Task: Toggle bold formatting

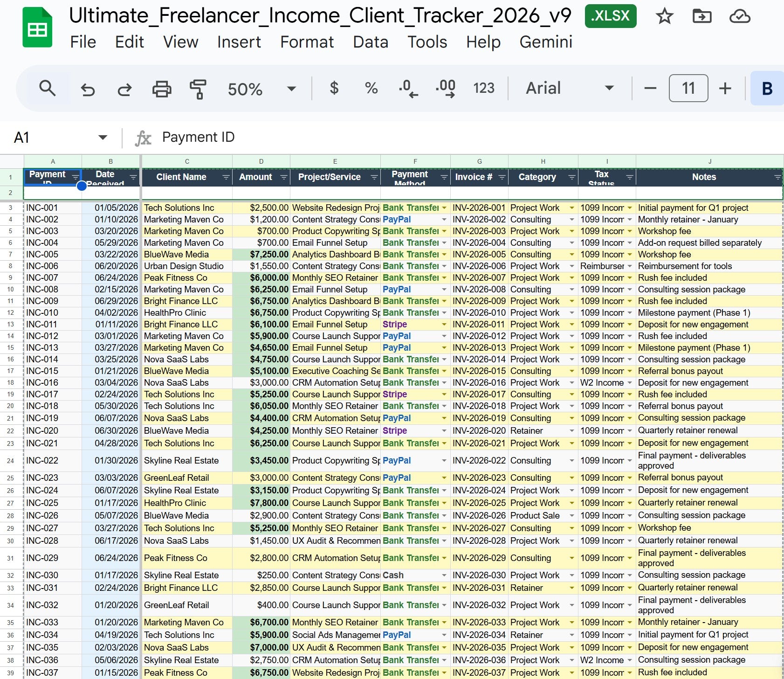Action: click(x=767, y=89)
